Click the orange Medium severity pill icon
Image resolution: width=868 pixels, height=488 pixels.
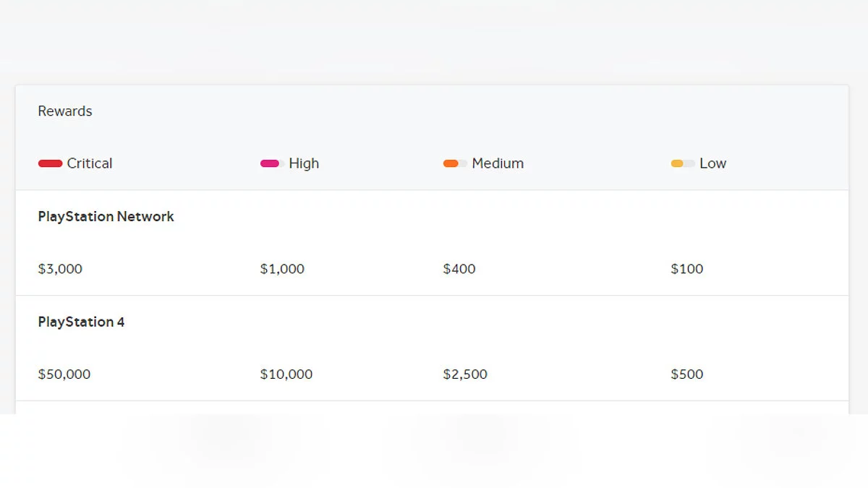pyautogui.click(x=454, y=163)
